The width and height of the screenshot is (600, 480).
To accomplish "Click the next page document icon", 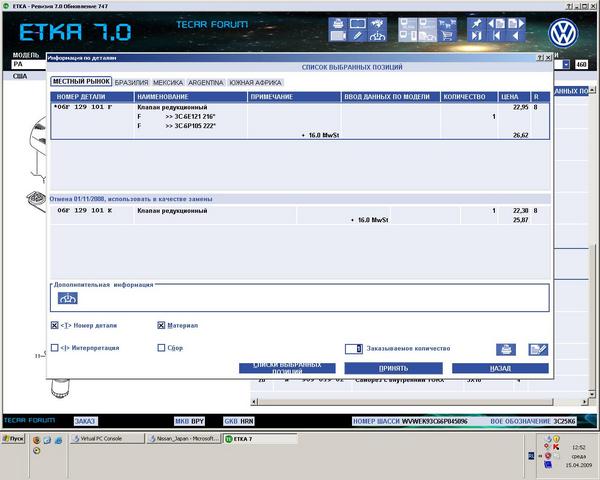I will click(x=516, y=24).
